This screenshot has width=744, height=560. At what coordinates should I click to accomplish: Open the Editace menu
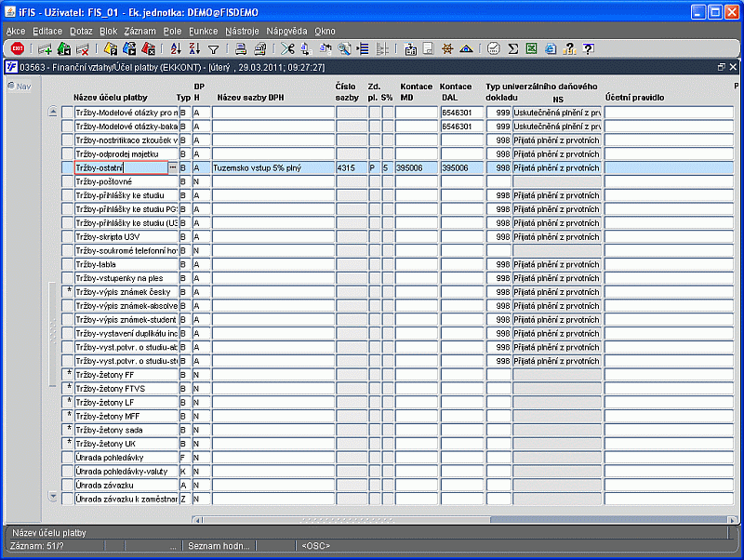coord(46,31)
